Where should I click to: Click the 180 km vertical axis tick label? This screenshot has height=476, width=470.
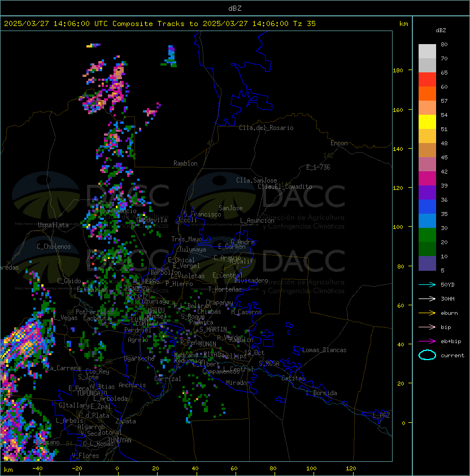pyautogui.click(x=398, y=71)
